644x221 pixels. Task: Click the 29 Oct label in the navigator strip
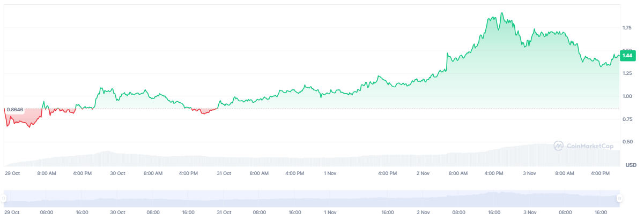click(12, 212)
